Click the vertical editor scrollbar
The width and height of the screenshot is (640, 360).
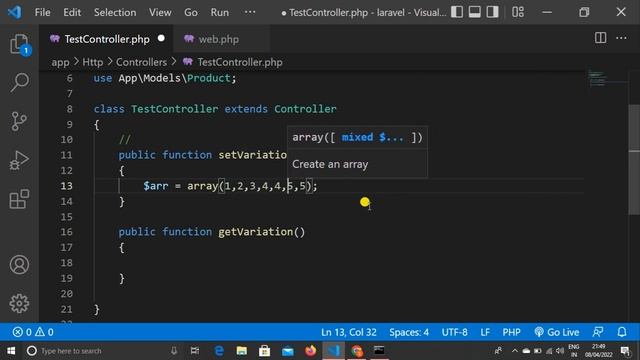point(634,159)
